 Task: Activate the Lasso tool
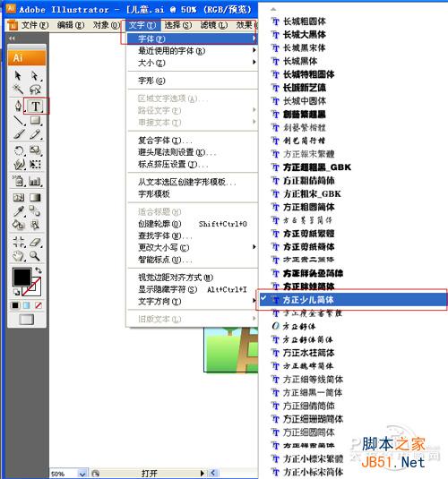[x=35, y=90]
